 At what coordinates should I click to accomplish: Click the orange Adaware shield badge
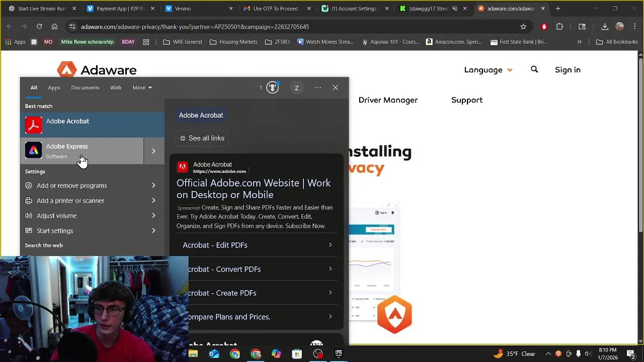(394, 315)
